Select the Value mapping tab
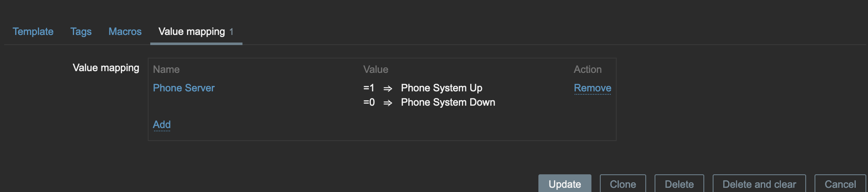Viewport: 868px width, 192px height. coord(192,32)
